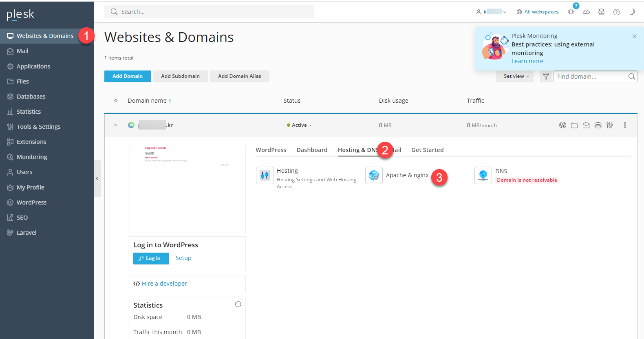The height and width of the screenshot is (339, 644).
Task: Switch to the Dashboard tab
Action: pyautogui.click(x=312, y=150)
